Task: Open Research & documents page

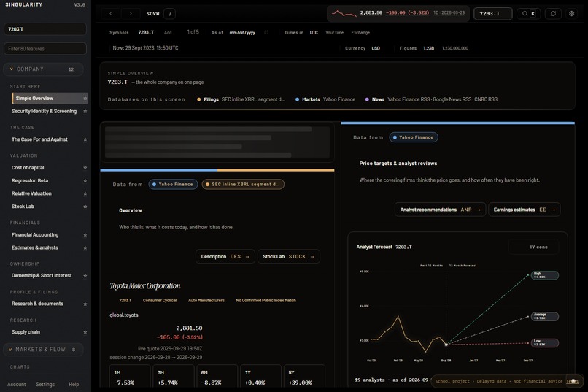Action: (37, 304)
